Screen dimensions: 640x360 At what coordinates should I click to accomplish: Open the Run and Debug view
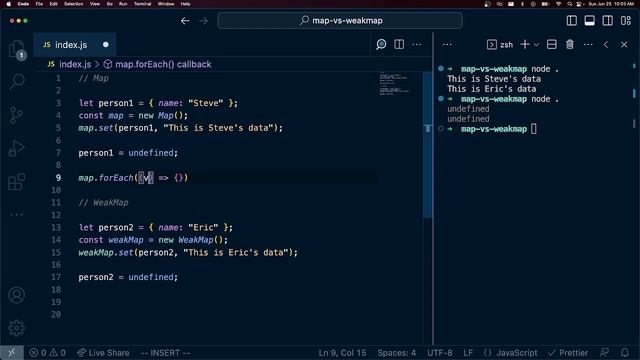[x=16, y=148]
